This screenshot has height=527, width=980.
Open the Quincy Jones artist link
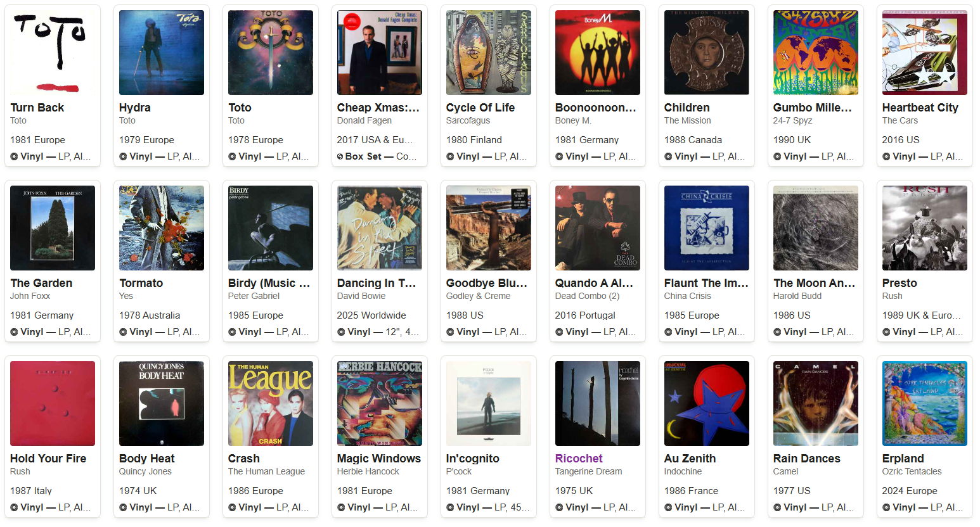coord(145,471)
